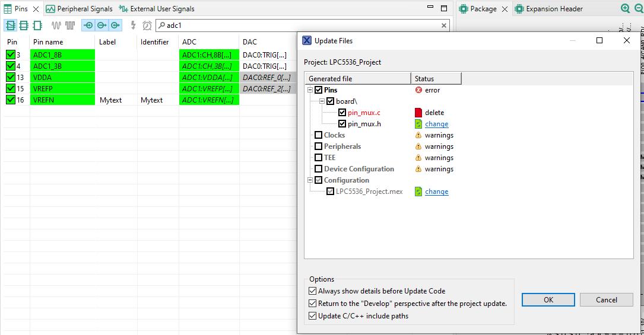The image size is (644, 335).
Task: Clear the adc1 search filter
Action: (443, 25)
